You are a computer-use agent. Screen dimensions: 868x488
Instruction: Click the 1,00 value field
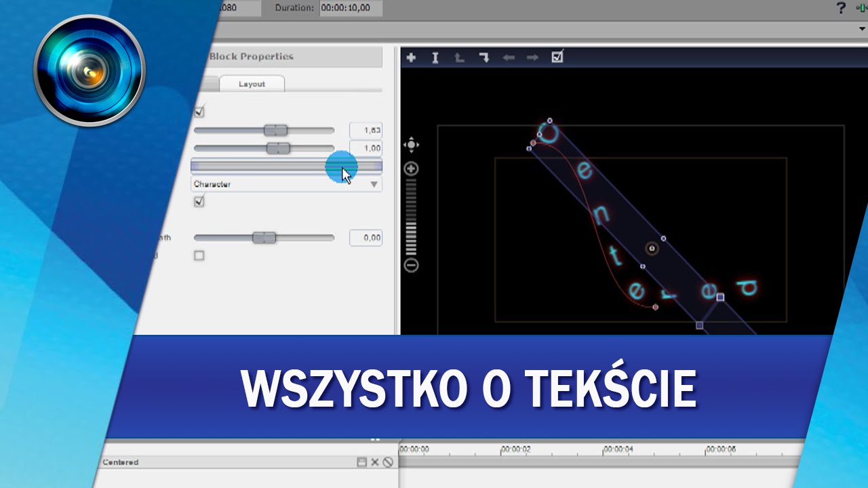click(x=366, y=148)
